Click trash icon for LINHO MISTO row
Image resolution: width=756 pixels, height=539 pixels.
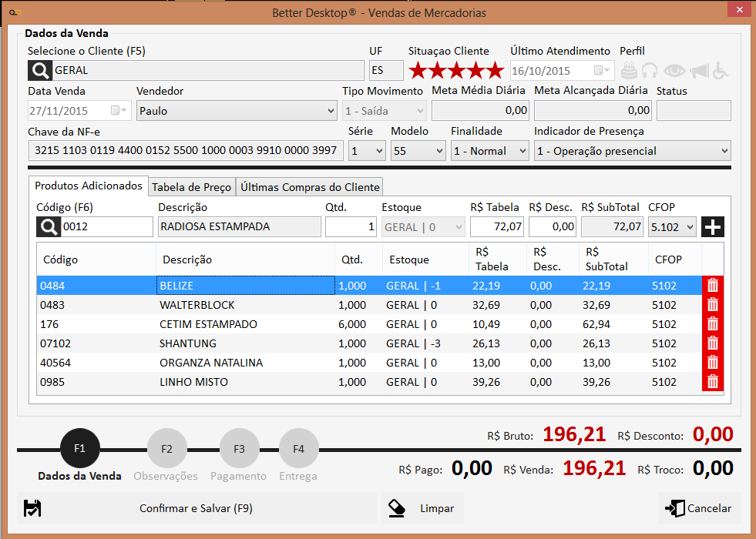(713, 382)
